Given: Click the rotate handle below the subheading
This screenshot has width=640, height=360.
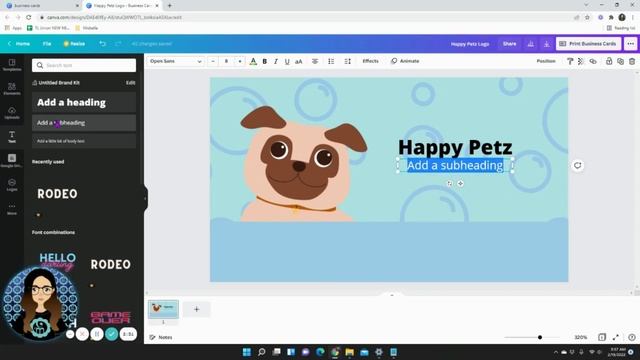Looking at the screenshot, I should tap(449, 184).
